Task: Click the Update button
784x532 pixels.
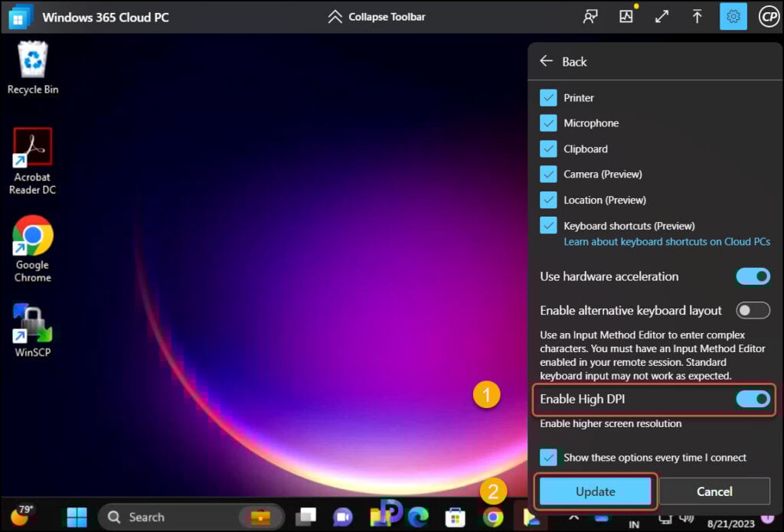Action: (x=595, y=491)
